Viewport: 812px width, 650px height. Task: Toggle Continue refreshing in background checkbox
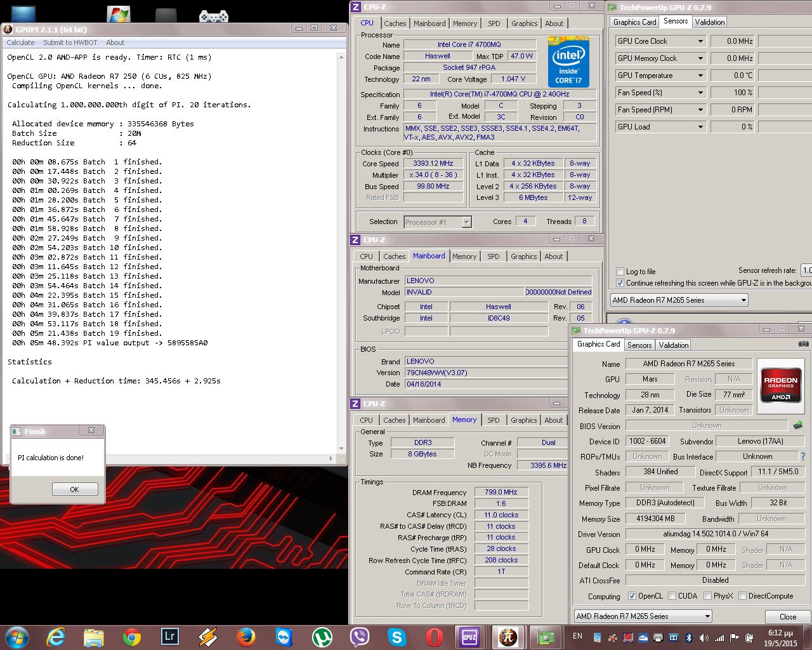tap(620, 283)
